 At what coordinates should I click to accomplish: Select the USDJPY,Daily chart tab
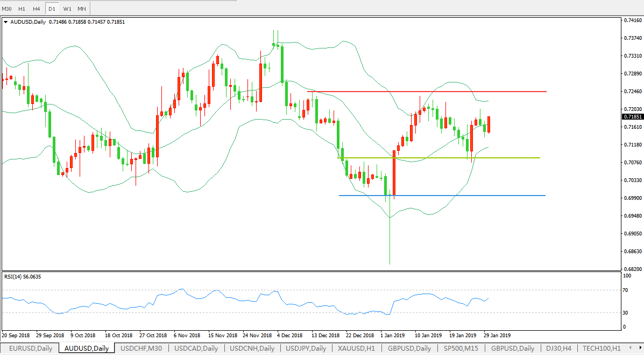tap(306, 349)
